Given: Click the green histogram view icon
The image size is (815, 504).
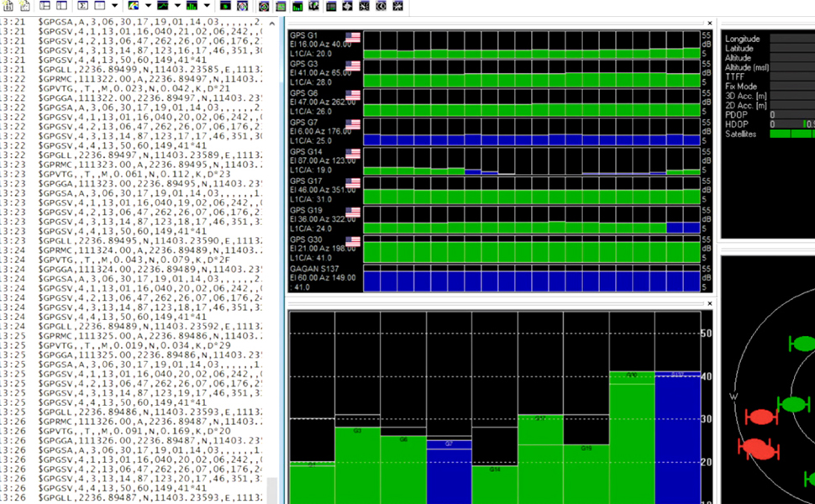Looking at the screenshot, I should (x=192, y=6).
